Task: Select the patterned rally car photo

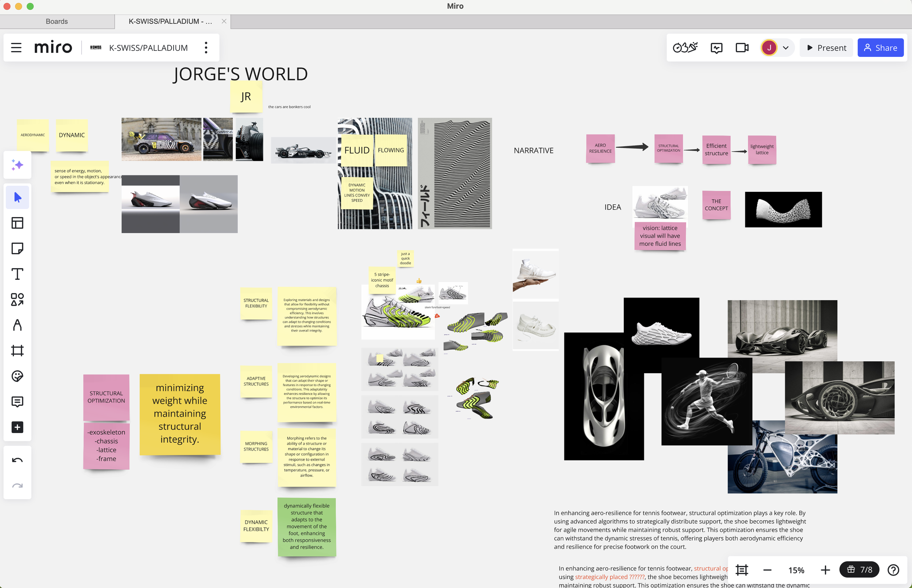Action: tap(162, 139)
